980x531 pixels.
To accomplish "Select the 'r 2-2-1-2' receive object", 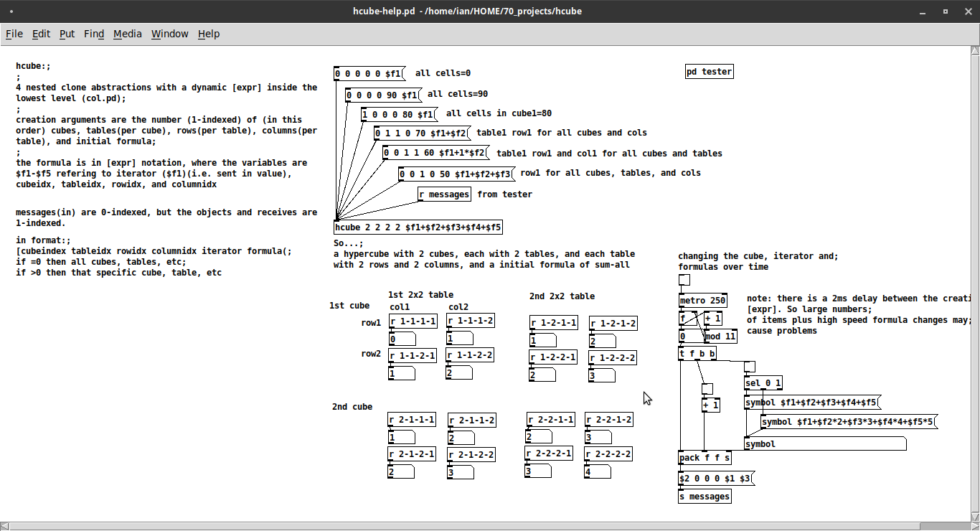I will click(609, 420).
